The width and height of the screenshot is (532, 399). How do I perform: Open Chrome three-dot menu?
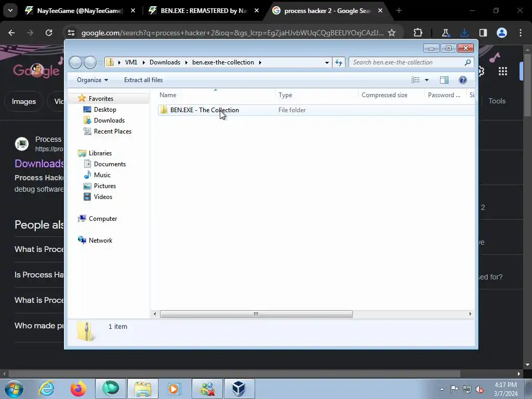[x=521, y=33]
